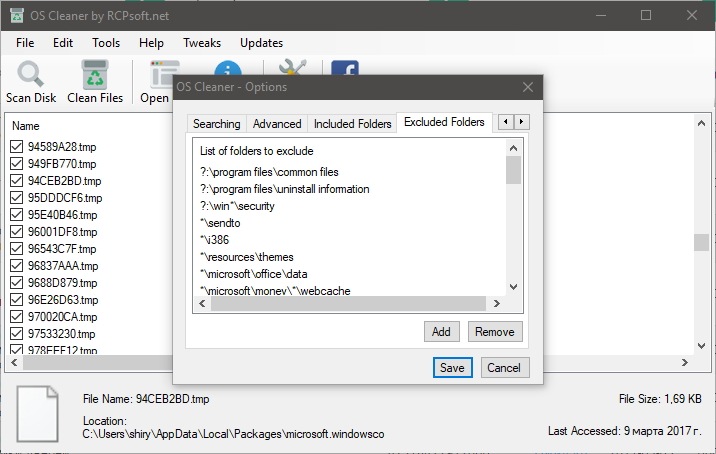Screen dimensions: 716x454
Task: Toggle checkbox for 9688D879.tmp
Action: [16, 283]
